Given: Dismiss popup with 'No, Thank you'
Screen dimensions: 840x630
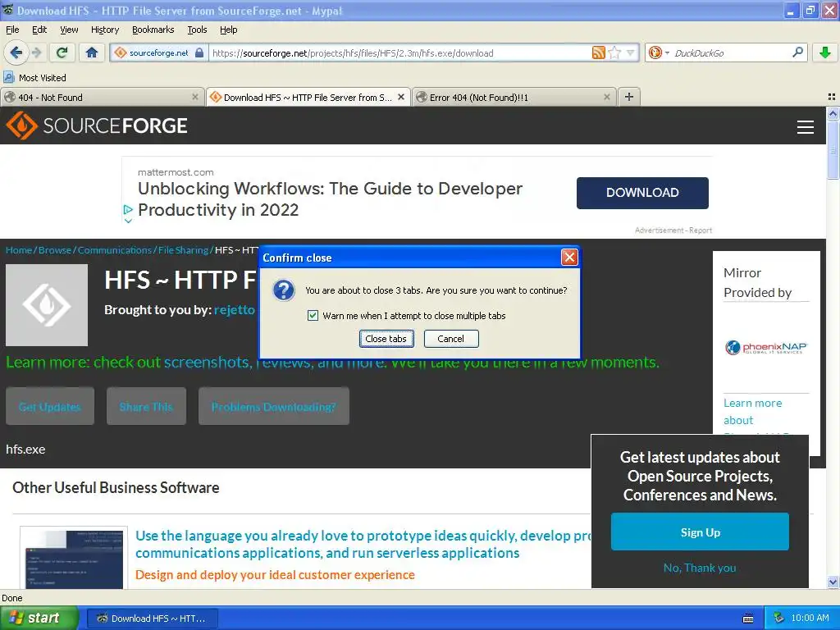Looking at the screenshot, I should click(700, 568).
